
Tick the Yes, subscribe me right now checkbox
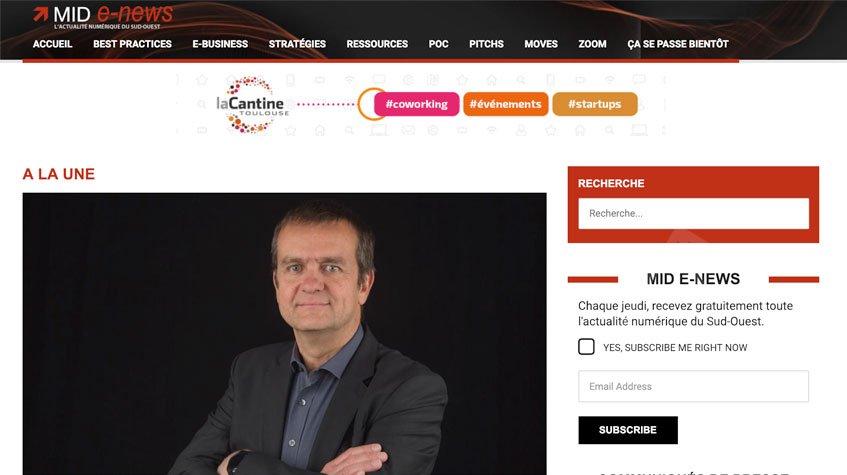click(586, 346)
